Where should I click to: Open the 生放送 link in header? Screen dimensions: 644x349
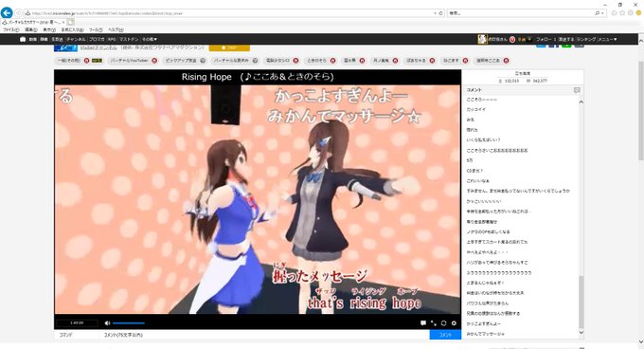coord(57,40)
